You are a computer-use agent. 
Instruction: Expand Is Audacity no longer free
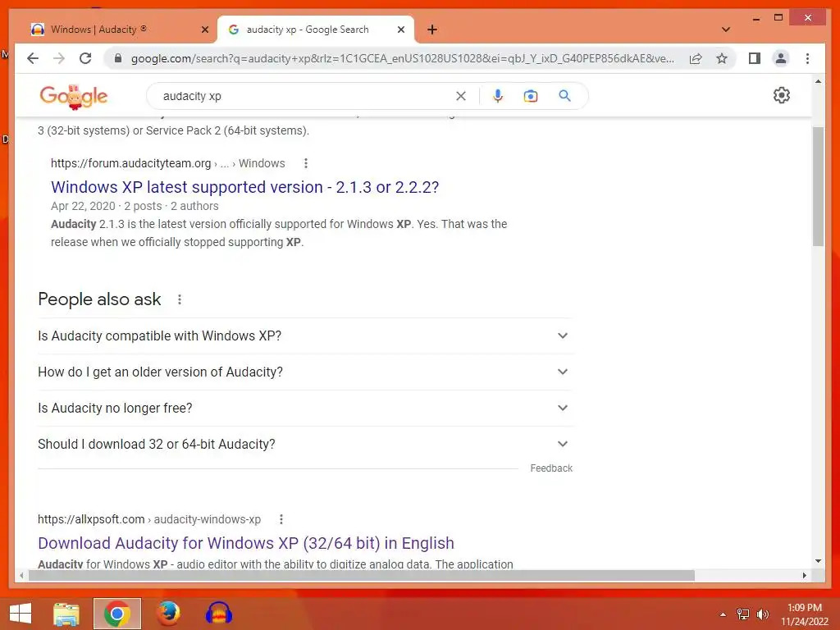[x=305, y=409]
